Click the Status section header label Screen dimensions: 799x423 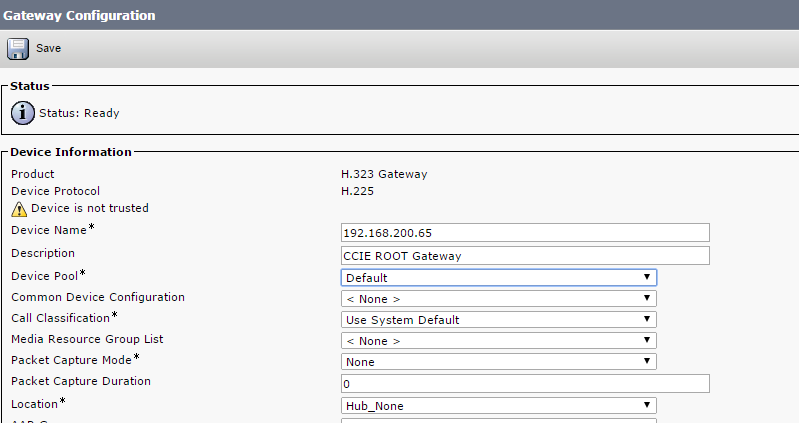coord(30,87)
